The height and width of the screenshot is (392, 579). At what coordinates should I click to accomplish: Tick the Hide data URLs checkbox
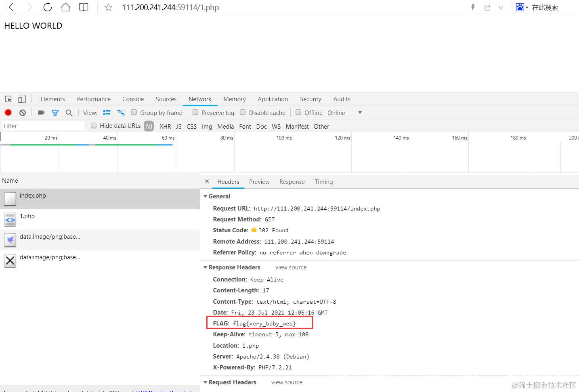click(x=94, y=125)
